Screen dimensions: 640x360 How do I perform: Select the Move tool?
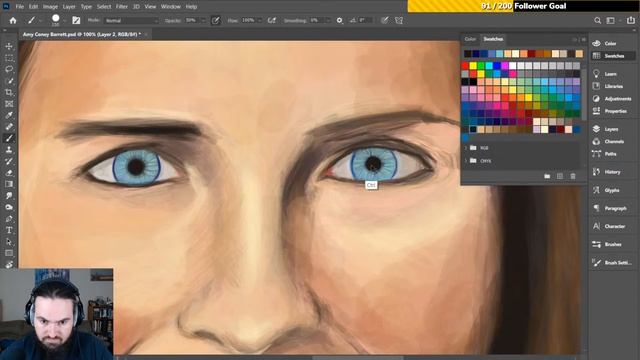[x=9, y=47]
